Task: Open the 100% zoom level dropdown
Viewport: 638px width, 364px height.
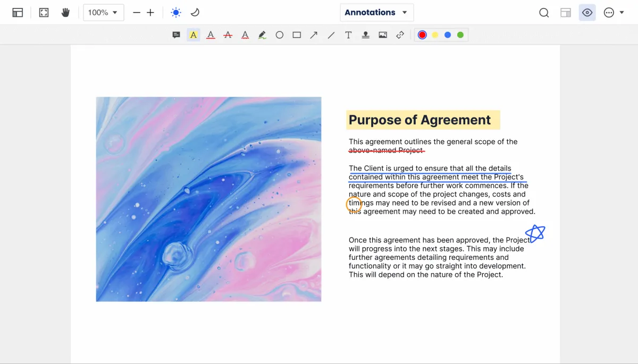Action: tap(104, 12)
